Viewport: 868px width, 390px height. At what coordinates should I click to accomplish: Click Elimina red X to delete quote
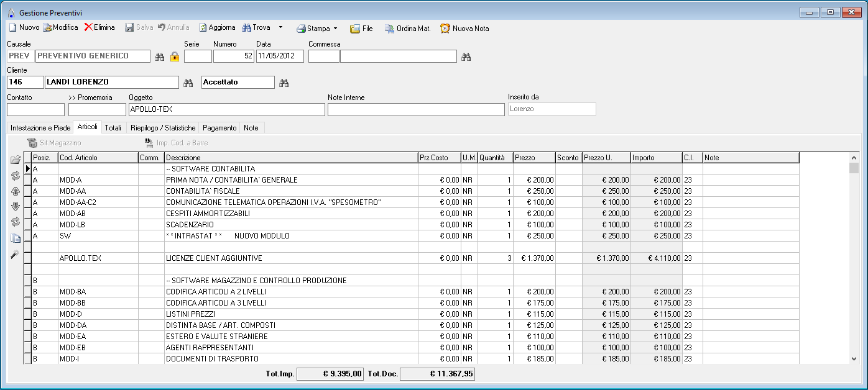point(88,27)
